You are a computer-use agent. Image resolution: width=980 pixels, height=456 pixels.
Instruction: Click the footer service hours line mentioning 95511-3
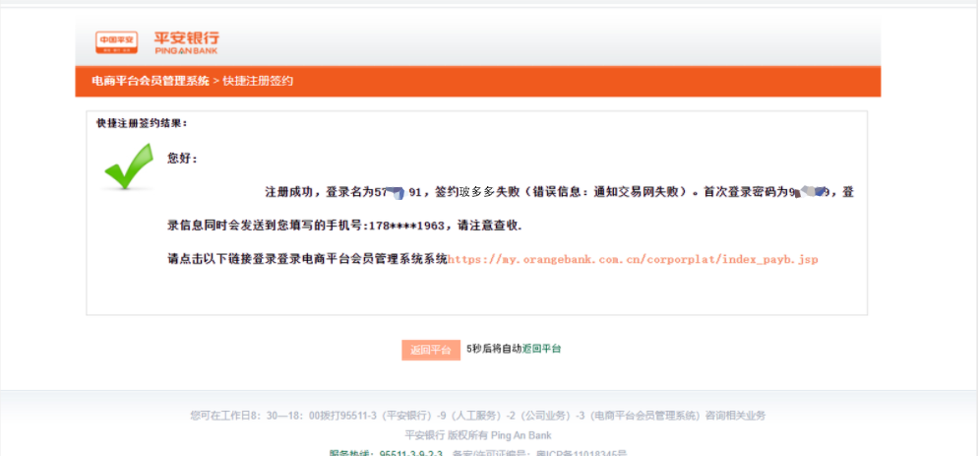tap(478, 416)
